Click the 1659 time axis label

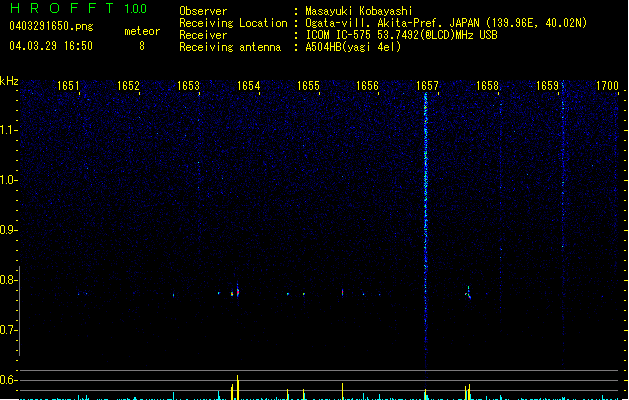547,86
